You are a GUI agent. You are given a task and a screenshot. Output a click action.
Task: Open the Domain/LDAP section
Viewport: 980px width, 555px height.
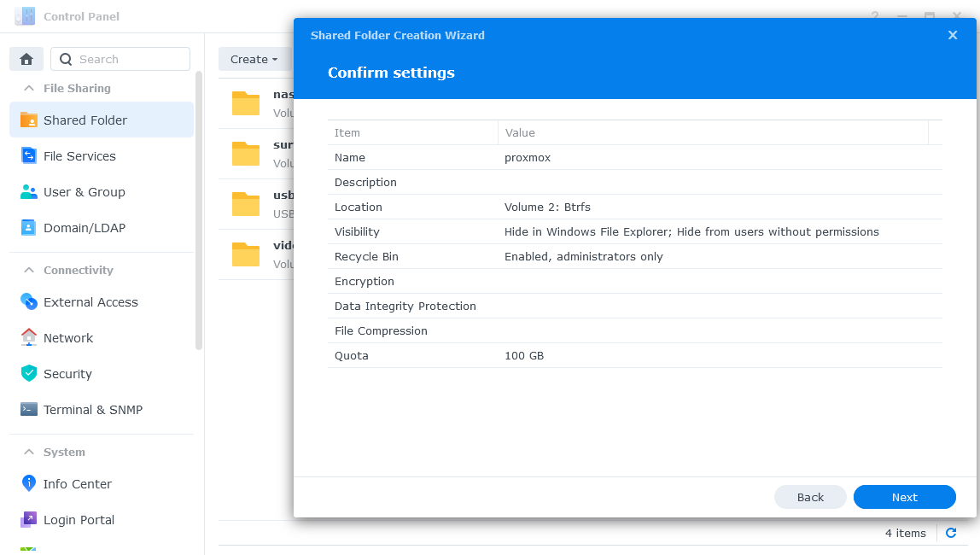79,228
